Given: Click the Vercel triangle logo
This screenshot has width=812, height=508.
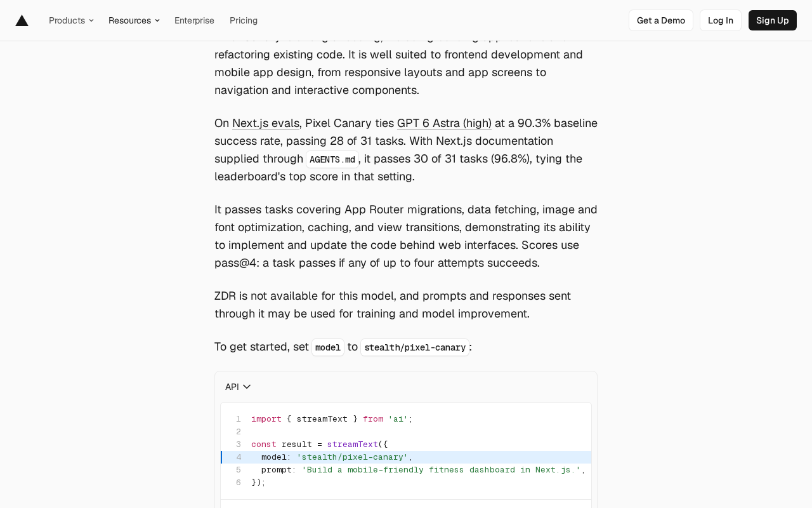Looking at the screenshot, I should pyautogui.click(x=22, y=20).
